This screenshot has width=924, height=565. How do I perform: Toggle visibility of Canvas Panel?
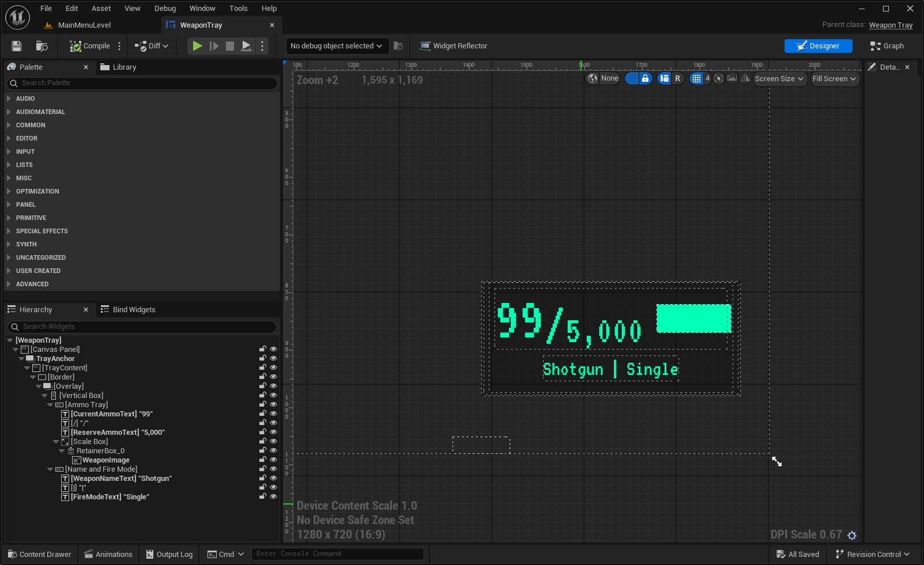(273, 349)
